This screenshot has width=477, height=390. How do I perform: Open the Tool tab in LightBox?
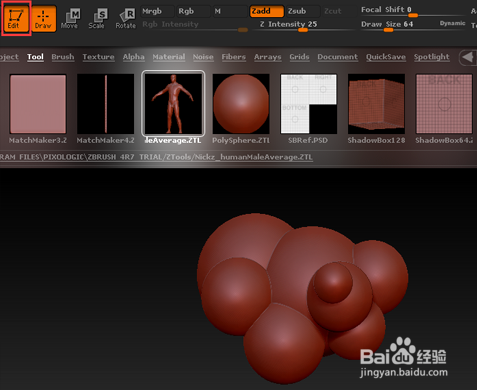[x=35, y=57]
